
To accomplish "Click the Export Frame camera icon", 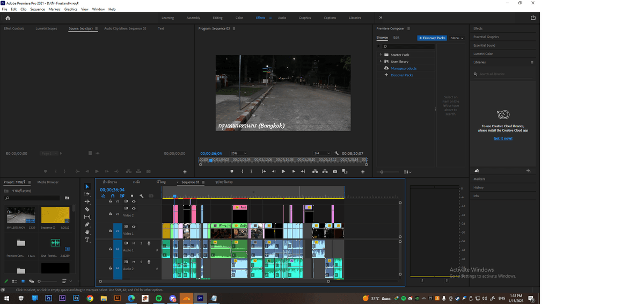I will (x=335, y=171).
